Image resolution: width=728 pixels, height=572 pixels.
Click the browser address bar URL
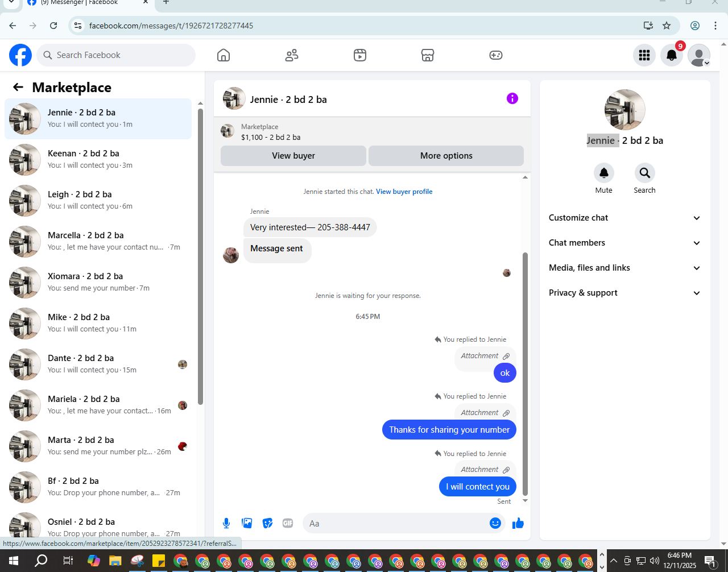click(x=171, y=26)
